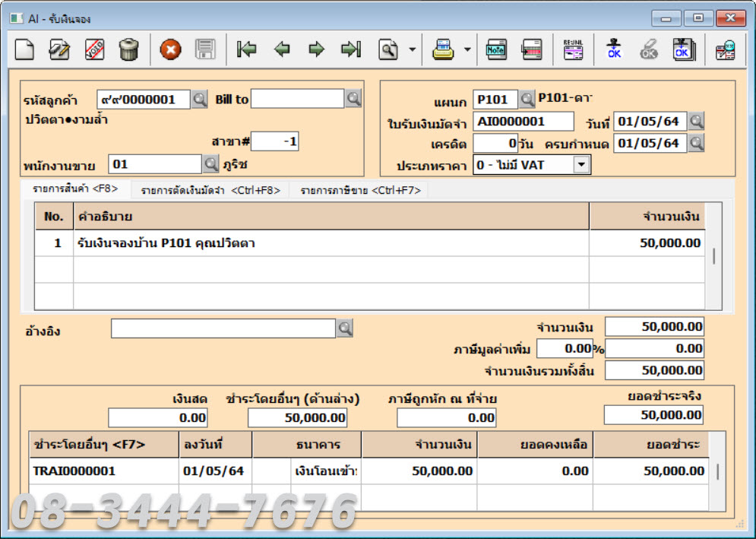This screenshot has height=539, width=756.
Task: Click the อ้างอิง reference input field
Action: (x=223, y=328)
